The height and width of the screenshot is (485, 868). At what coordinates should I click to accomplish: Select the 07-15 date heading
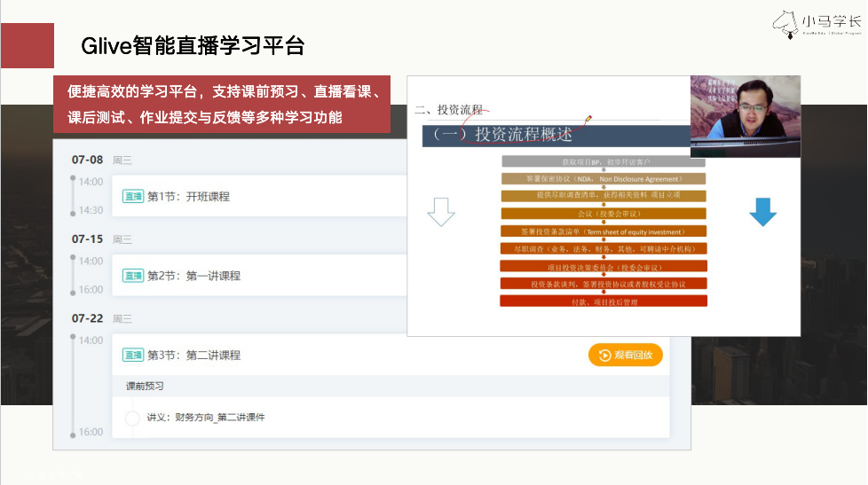(x=88, y=239)
